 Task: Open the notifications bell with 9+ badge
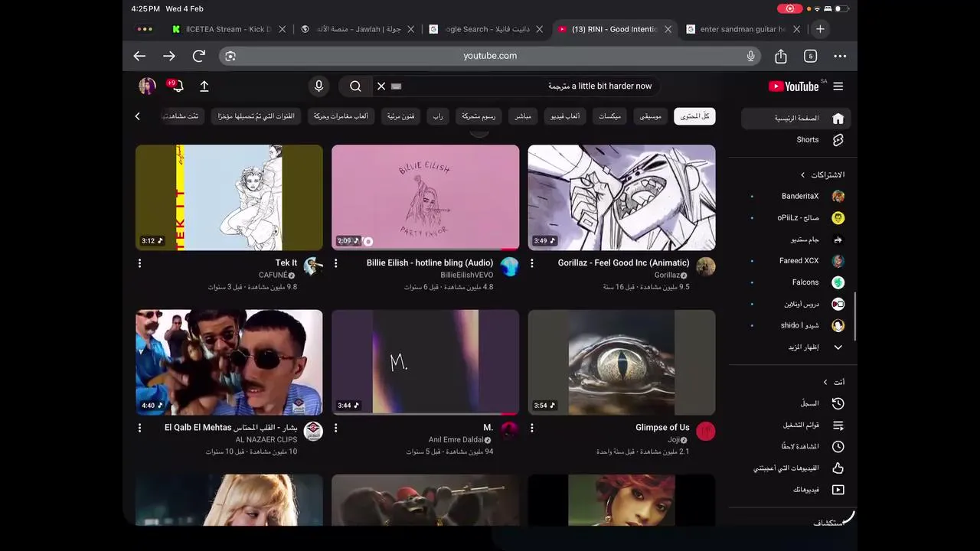[x=175, y=86]
